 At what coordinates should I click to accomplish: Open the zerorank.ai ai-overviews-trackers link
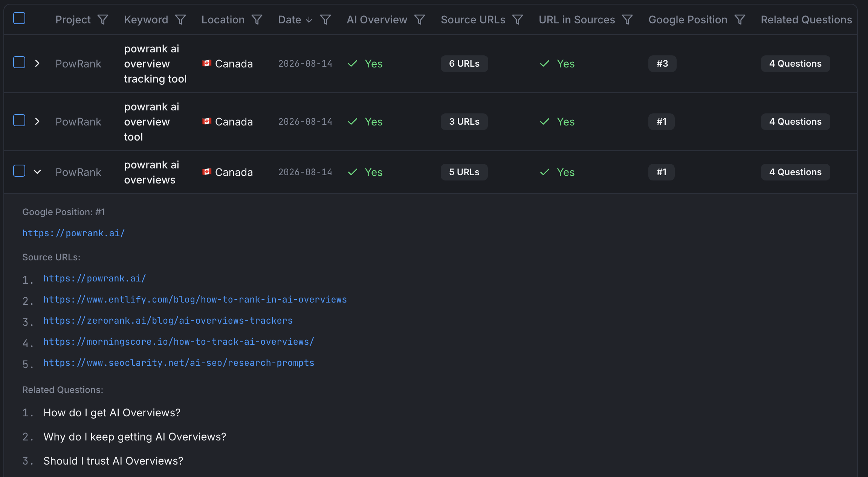click(x=168, y=321)
